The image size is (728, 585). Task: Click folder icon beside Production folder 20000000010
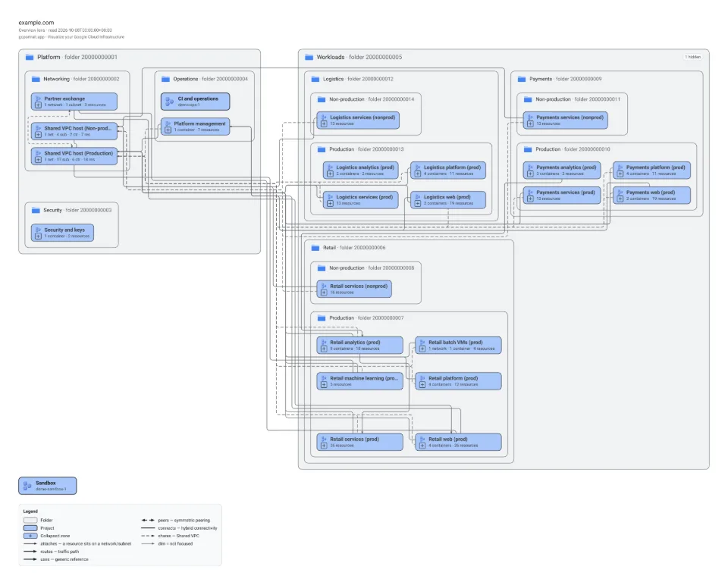528,149
